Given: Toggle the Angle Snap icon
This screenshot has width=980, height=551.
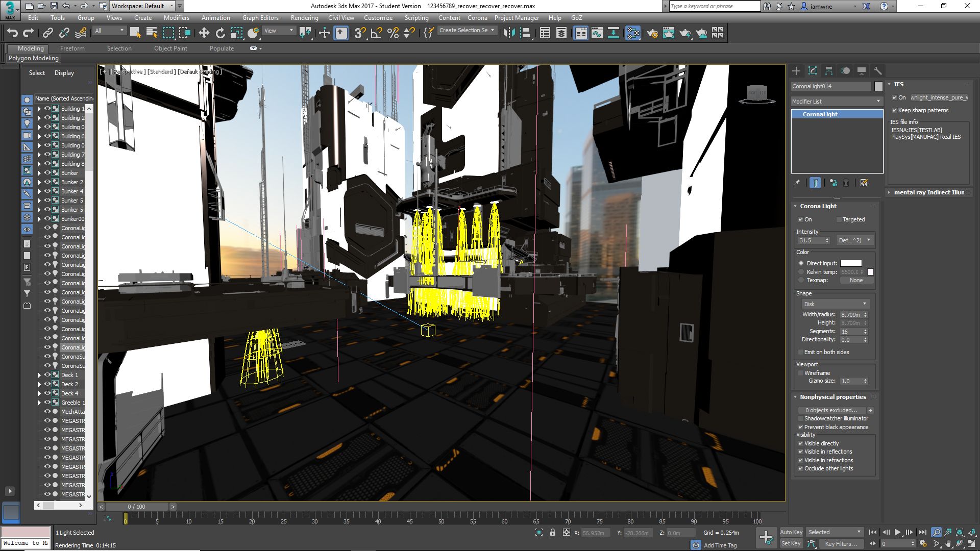Looking at the screenshot, I should tap(376, 33).
